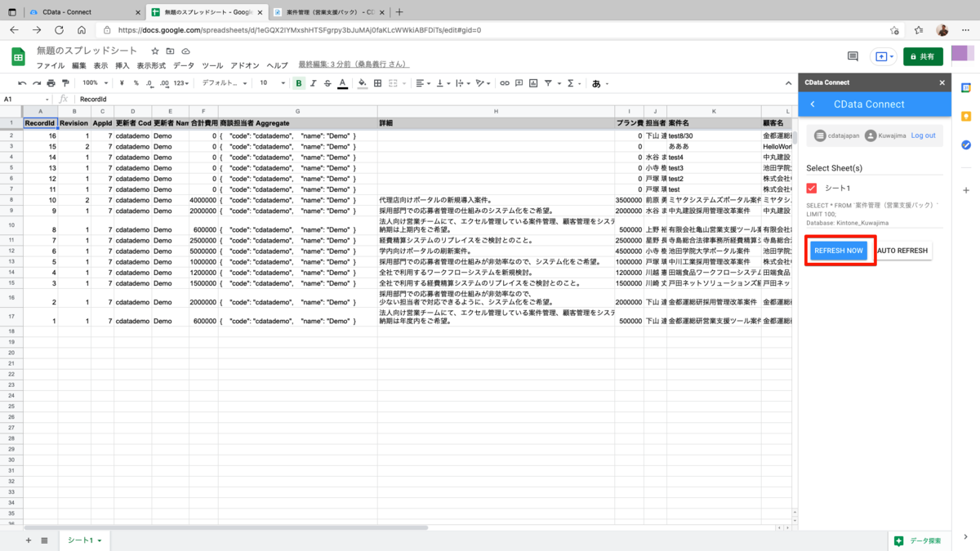The height and width of the screenshot is (551, 980).
Task: Switch to the CData - Connect browser tab
Action: point(83,12)
